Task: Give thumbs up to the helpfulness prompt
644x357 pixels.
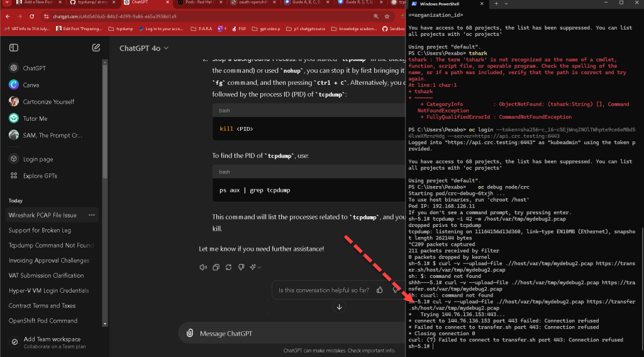Action: [x=379, y=290]
